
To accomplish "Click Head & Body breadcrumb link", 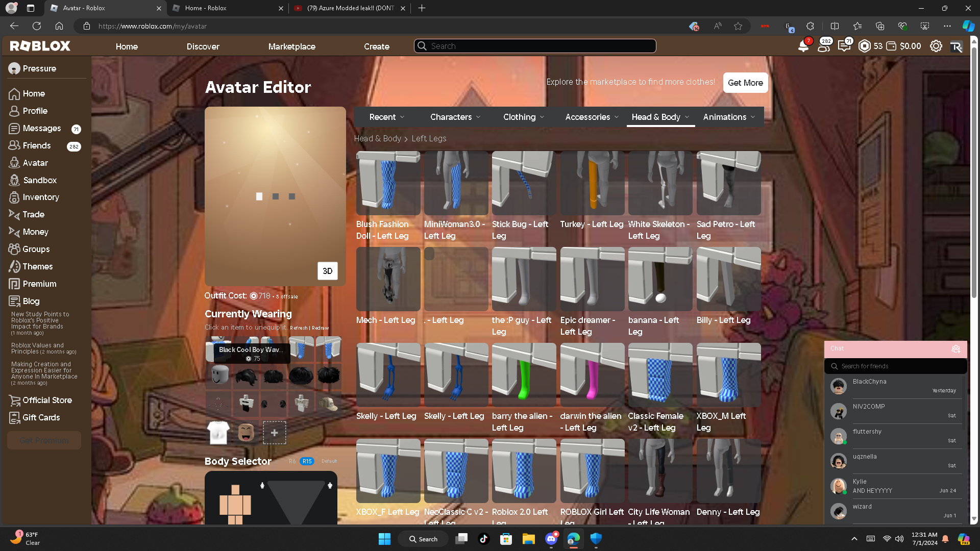I will pyautogui.click(x=378, y=139).
